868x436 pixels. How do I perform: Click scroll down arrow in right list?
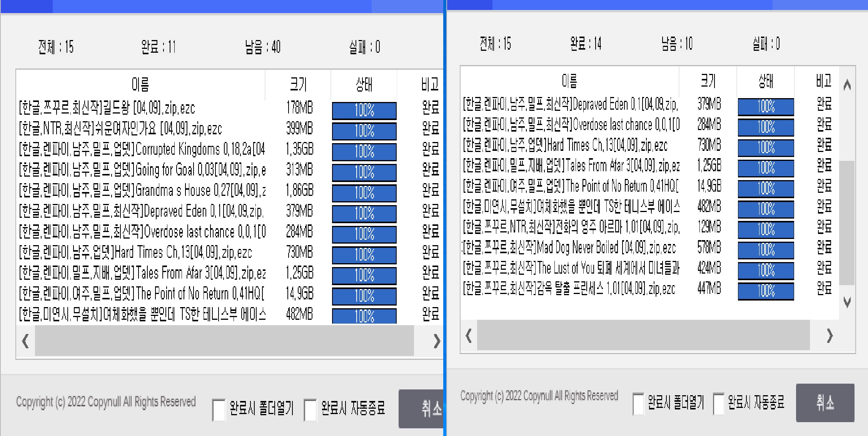tap(847, 302)
